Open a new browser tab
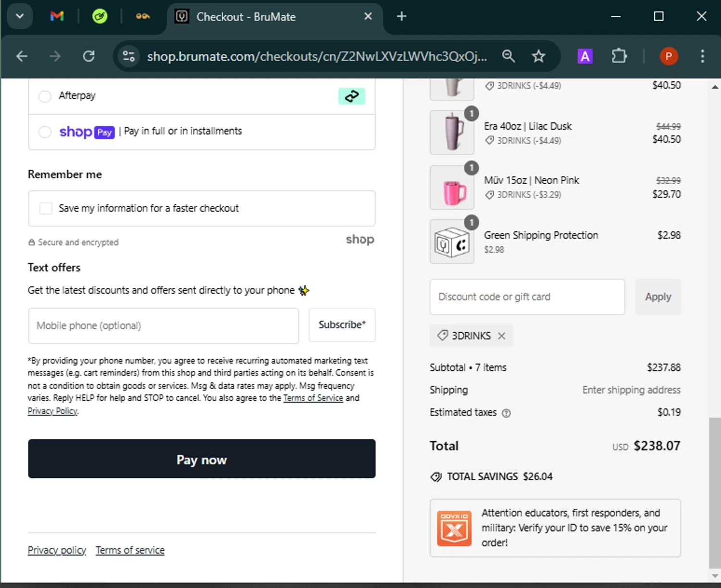 pyautogui.click(x=401, y=16)
